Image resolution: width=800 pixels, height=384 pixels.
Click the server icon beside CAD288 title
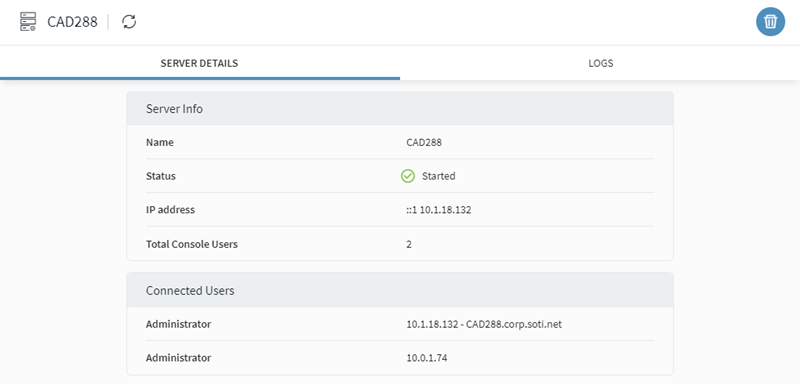(28, 22)
